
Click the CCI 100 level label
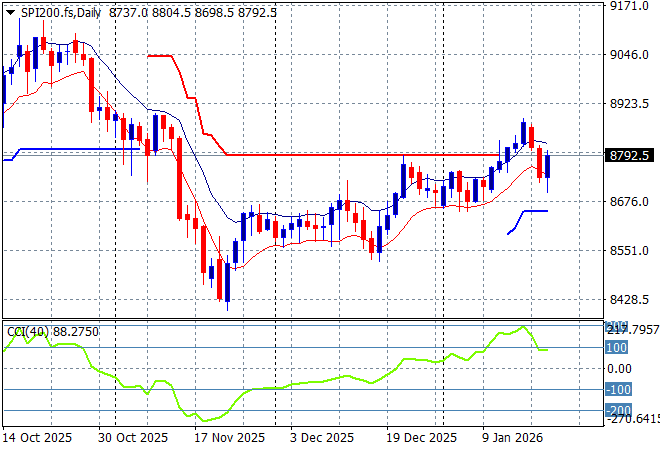coord(617,348)
